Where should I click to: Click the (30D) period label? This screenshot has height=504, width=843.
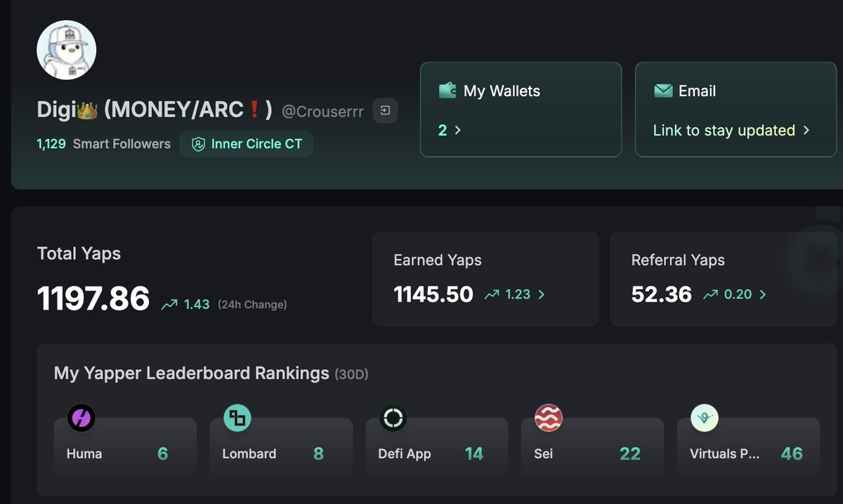pyautogui.click(x=351, y=374)
